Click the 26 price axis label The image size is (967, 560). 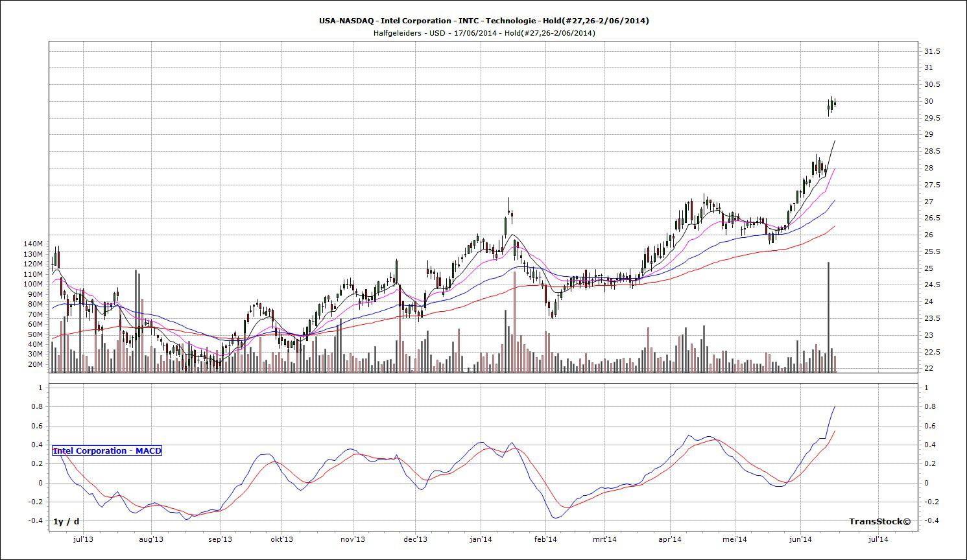[x=929, y=235]
